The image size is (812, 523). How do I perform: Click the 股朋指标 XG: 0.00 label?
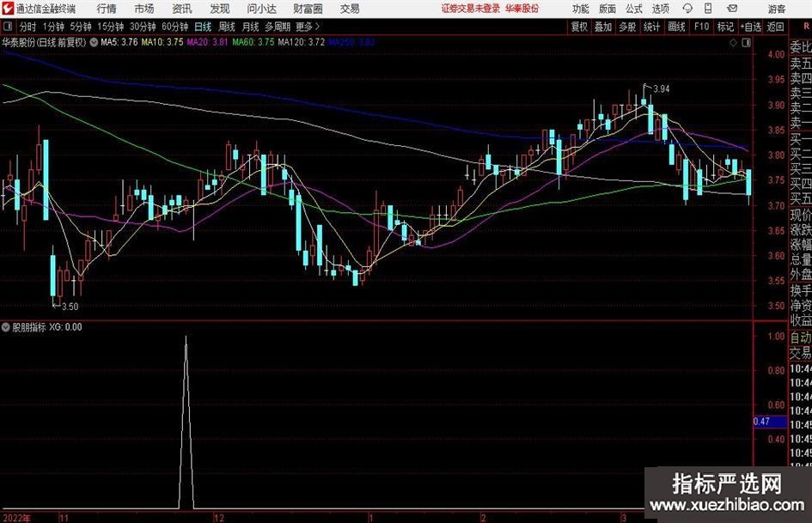47,327
